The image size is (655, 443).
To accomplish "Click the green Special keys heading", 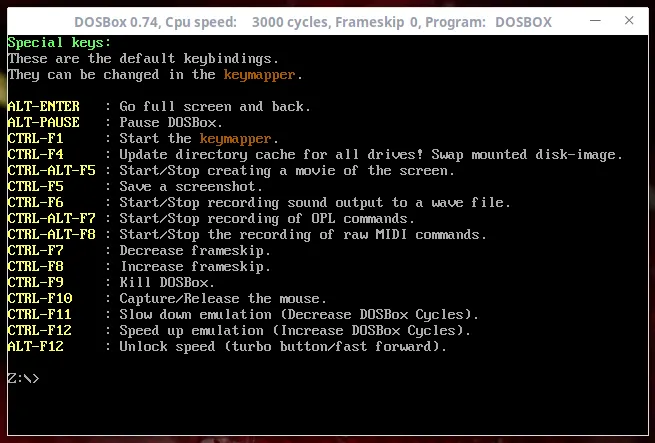I will pyautogui.click(x=59, y=42).
